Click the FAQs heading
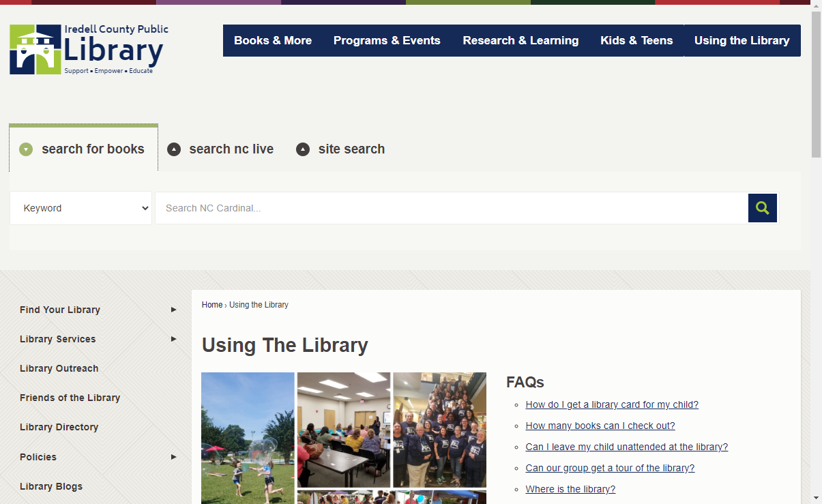Viewport: 822px width, 504px height. tap(525, 382)
